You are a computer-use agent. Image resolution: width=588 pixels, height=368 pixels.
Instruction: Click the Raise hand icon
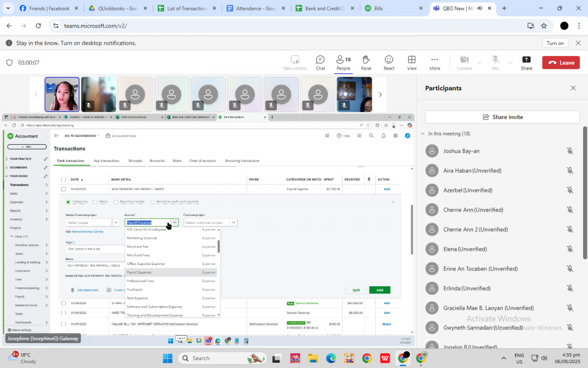[x=366, y=62]
